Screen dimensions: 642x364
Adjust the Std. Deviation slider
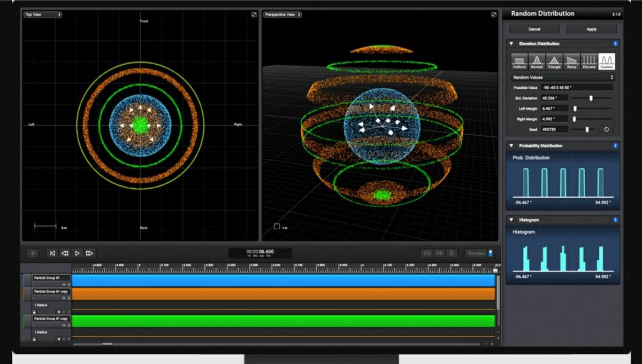[x=591, y=97]
